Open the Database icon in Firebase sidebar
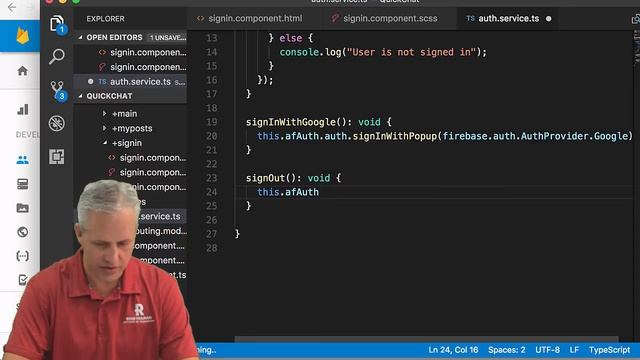Viewport: 640px width, 360px height. (22, 184)
